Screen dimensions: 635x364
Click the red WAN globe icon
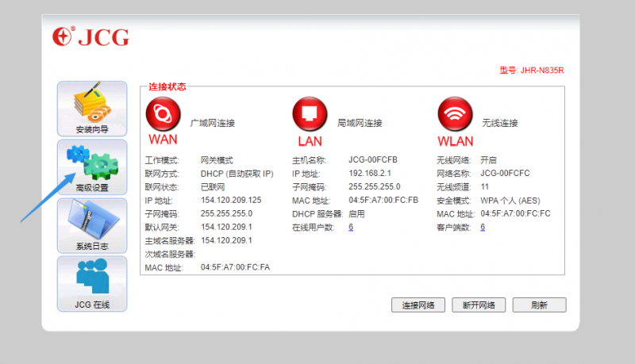[162, 115]
